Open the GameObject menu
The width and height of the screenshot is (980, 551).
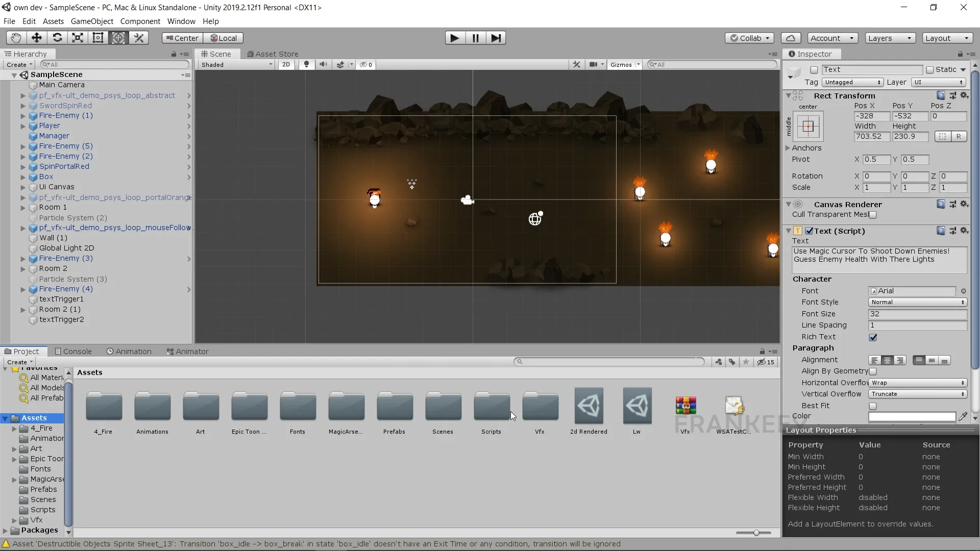pos(92,21)
